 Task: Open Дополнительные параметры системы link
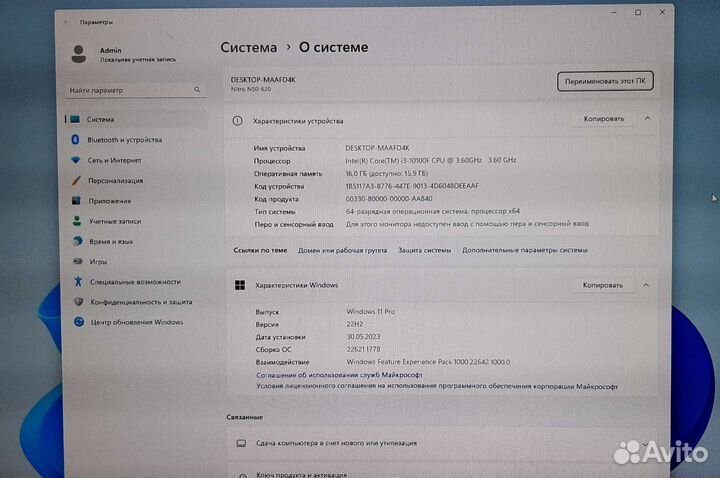[525, 250]
